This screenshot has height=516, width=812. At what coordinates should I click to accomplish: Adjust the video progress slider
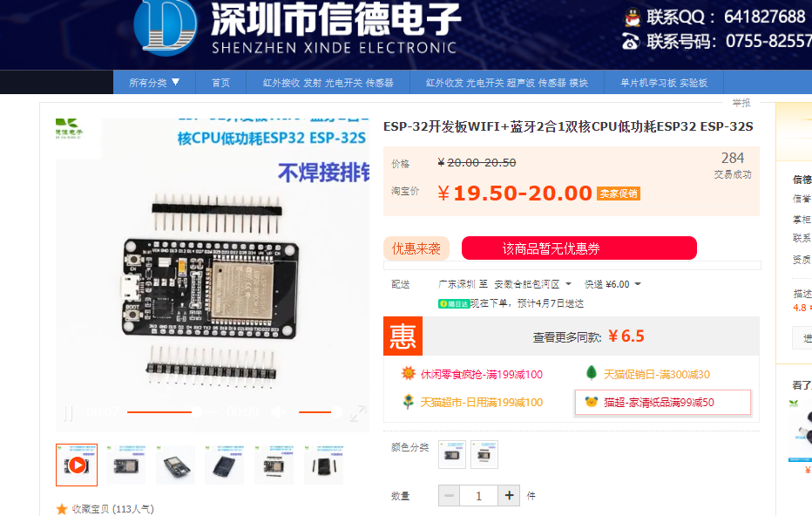point(198,412)
